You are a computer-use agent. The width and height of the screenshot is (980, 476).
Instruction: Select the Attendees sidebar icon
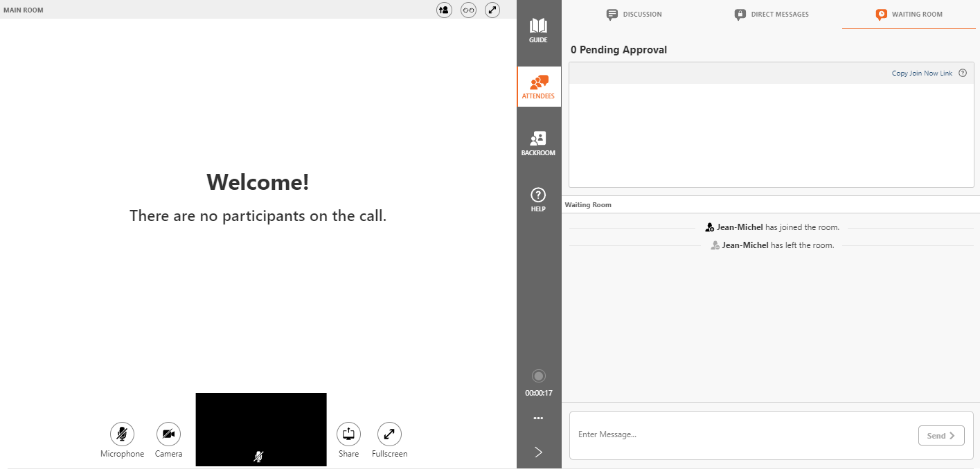coord(539,87)
